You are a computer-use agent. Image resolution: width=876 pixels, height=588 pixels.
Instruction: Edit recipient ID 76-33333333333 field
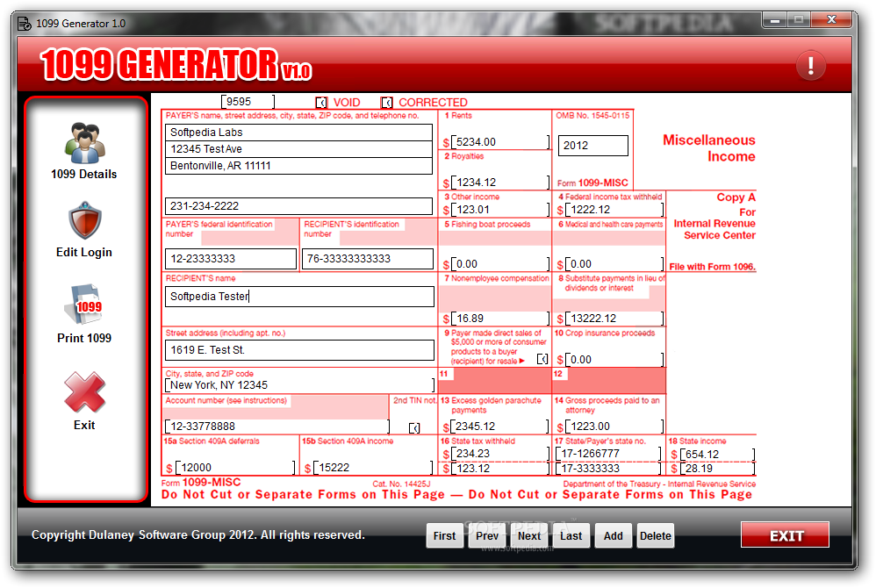368,259
